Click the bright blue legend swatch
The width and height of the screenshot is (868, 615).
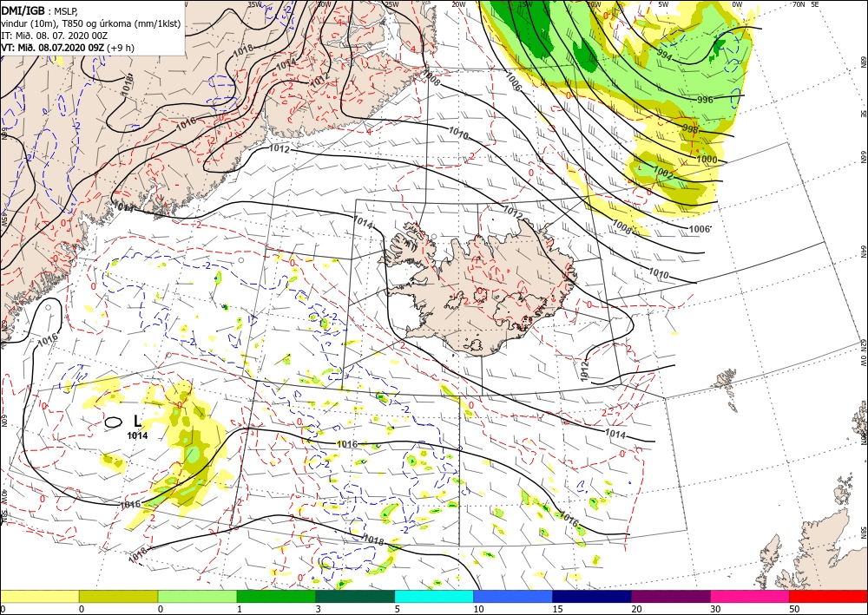click(x=513, y=596)
